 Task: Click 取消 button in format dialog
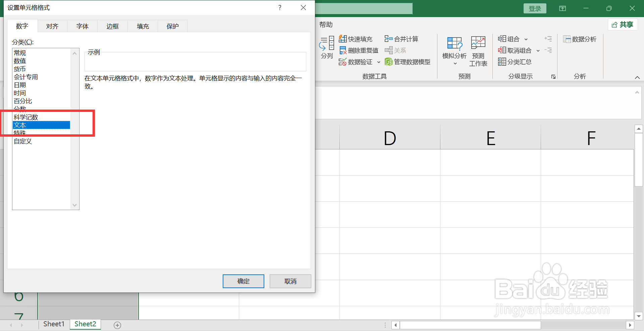(290, 281)
